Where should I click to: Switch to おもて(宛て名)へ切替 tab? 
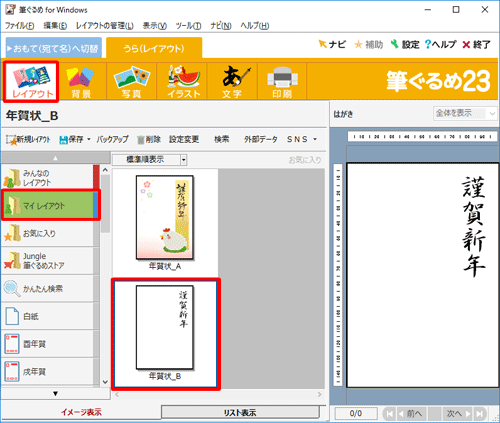(54, 48)
